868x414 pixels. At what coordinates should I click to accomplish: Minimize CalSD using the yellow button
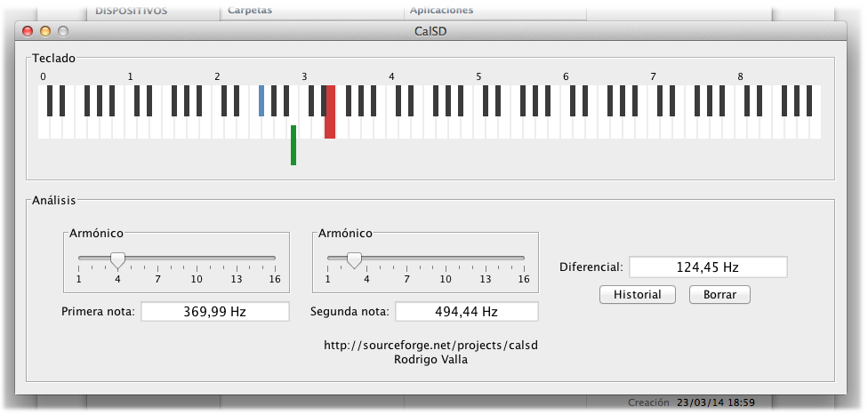(x=45, y=31)
